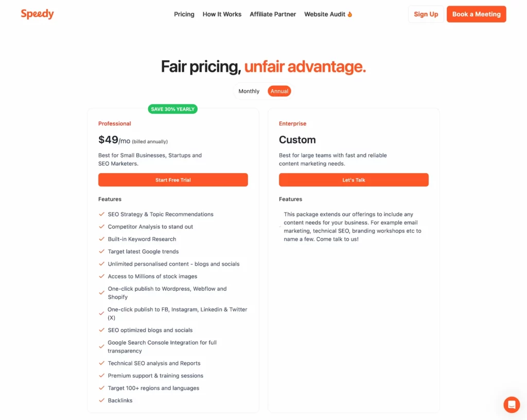This screenshot has width=527, height=420.
Task: Click the SAVE 30% YEARLY badge
Action: pyautogui.click(x=172, y=109)
